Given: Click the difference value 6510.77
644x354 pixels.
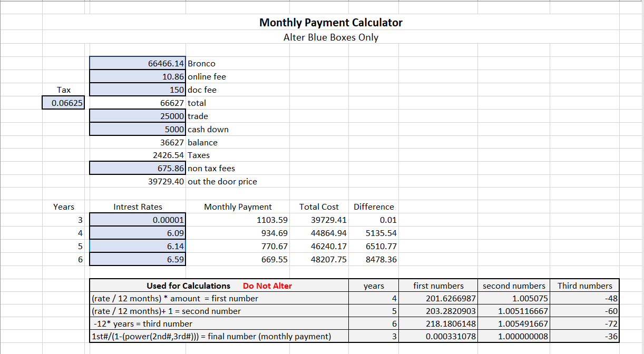Looking at the screenshot, I should tap(381, 247).
